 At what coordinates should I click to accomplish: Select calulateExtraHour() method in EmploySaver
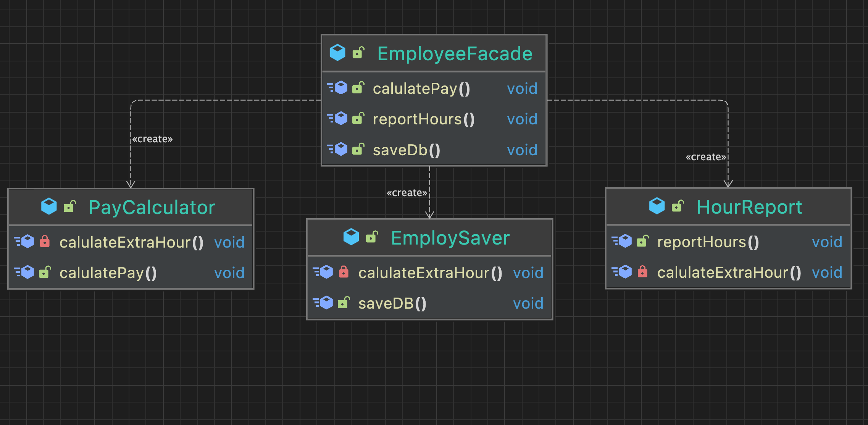pyautogui.click(x=430, y=273)
